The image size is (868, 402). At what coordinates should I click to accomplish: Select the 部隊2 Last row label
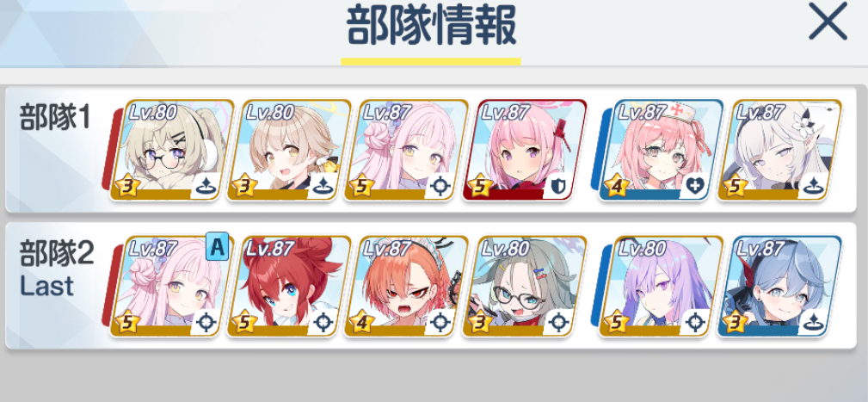pos(57,269)
